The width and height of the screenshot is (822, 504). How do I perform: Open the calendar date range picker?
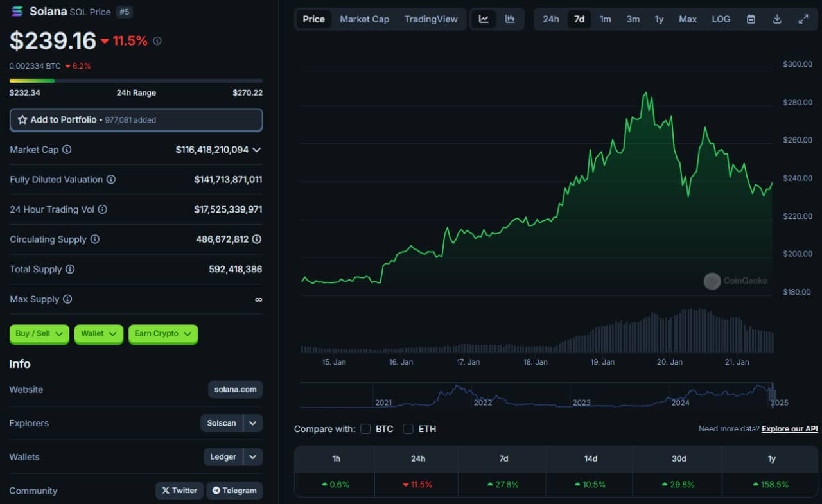coord(751,19)
